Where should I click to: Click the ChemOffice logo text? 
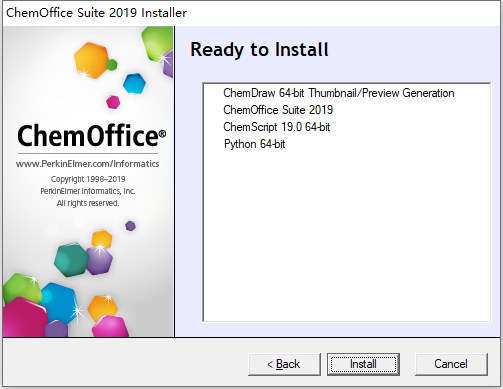pos(91,136)
